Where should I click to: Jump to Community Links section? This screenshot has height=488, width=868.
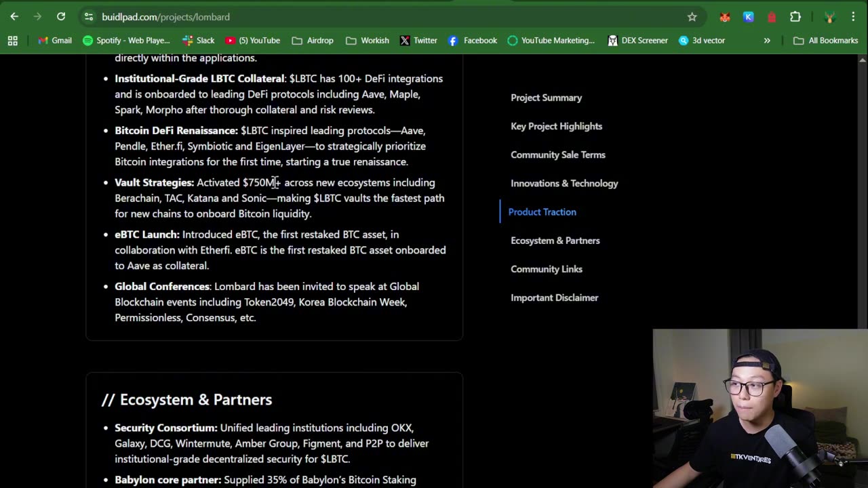(546, 269)
